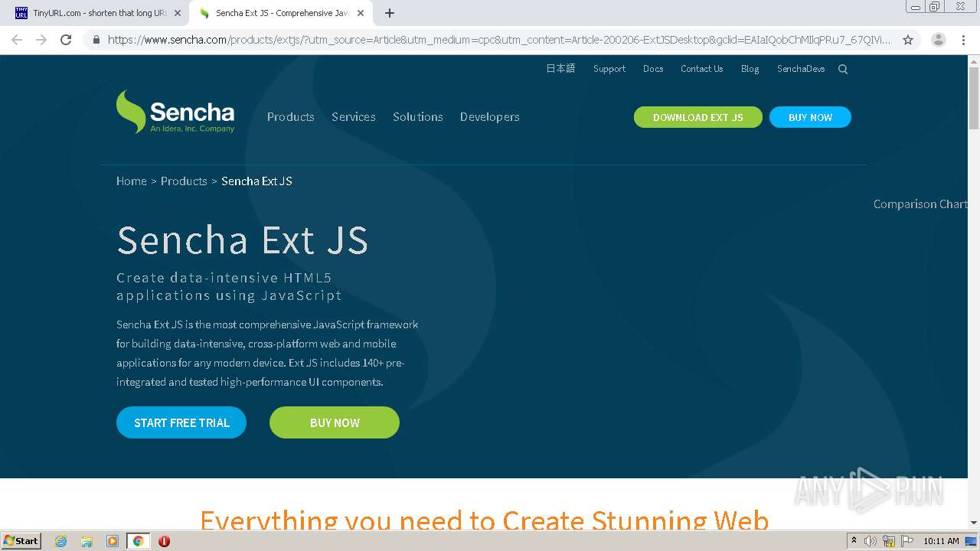Click the Sencha Ext JS page heading

(243, 240)
